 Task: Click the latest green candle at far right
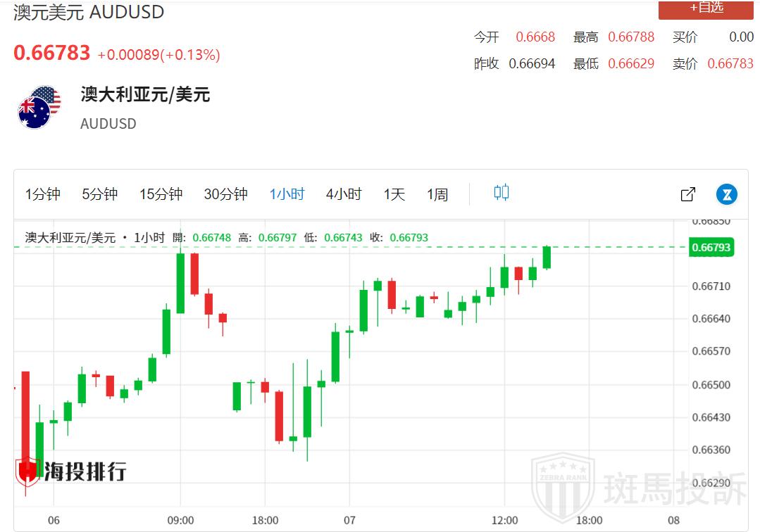point(547,258)
